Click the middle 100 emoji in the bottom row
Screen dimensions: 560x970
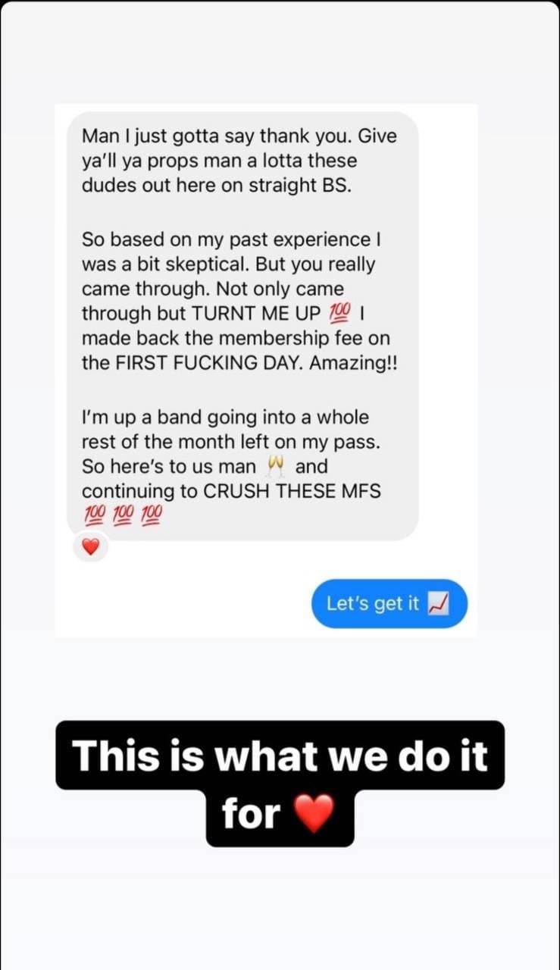[x=121, y=515]
